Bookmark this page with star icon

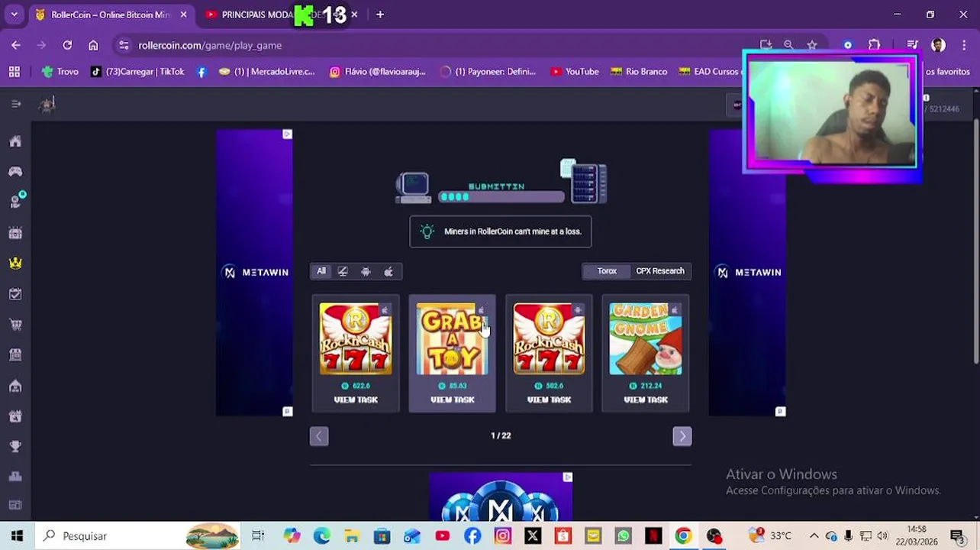pos(812,45)
